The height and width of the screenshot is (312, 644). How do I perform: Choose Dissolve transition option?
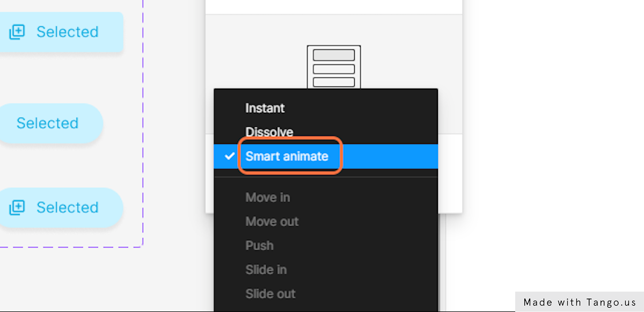coord(269,132)
